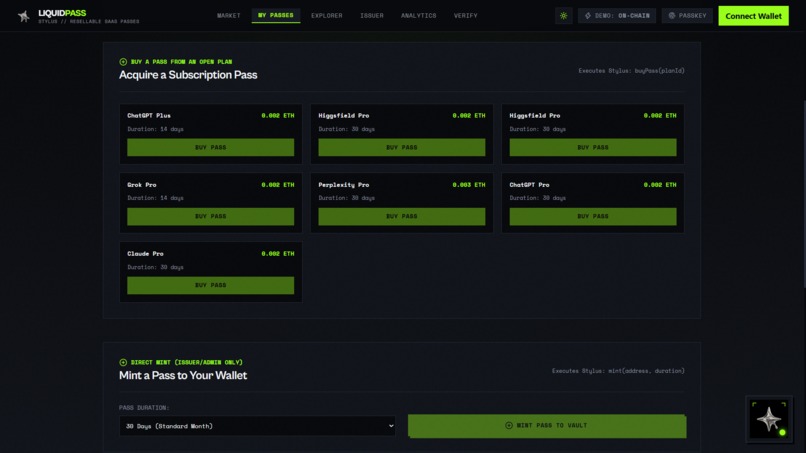
Task: Click Executes Stylus: mint(address, duration) text
Action: click(618, 371)
